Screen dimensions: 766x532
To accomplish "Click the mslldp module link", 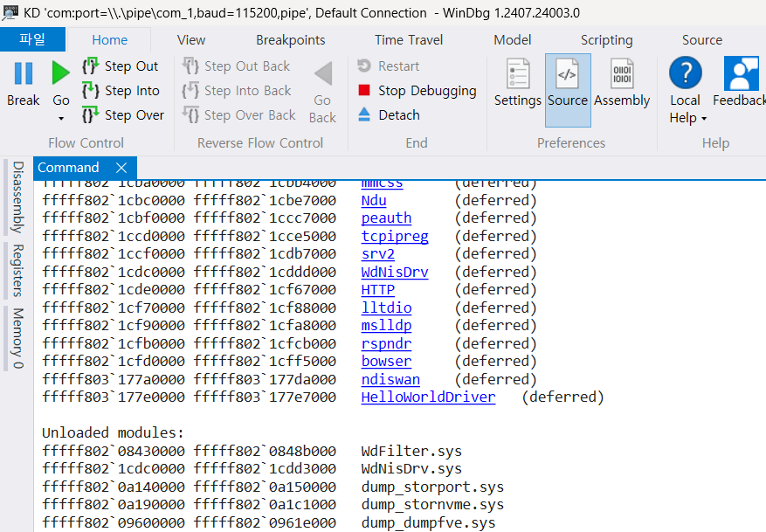I will 386,325.
